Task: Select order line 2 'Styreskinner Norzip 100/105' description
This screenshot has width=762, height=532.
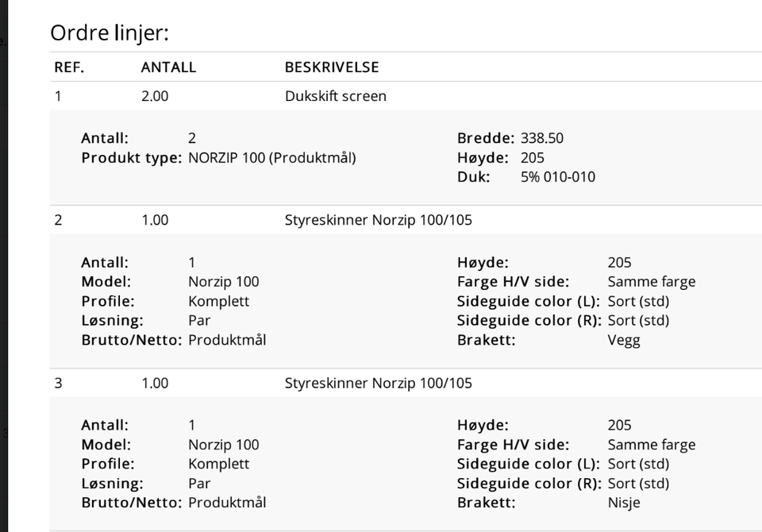Action: [378, 220]
